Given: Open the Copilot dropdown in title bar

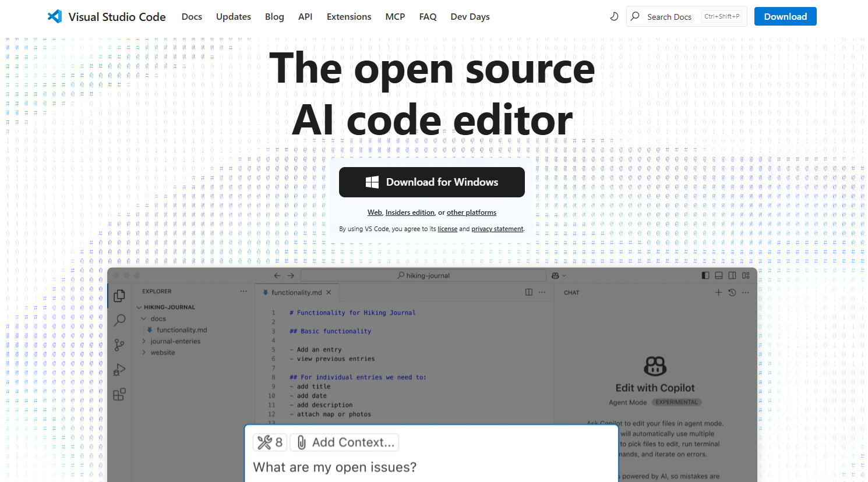Looking at the screenshot, I should [x=559, y=275].
